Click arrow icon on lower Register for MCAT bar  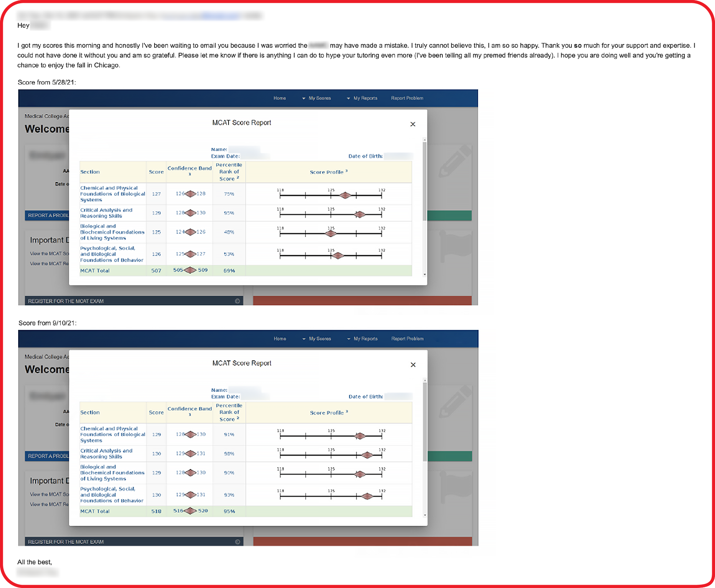coord(238,542)
